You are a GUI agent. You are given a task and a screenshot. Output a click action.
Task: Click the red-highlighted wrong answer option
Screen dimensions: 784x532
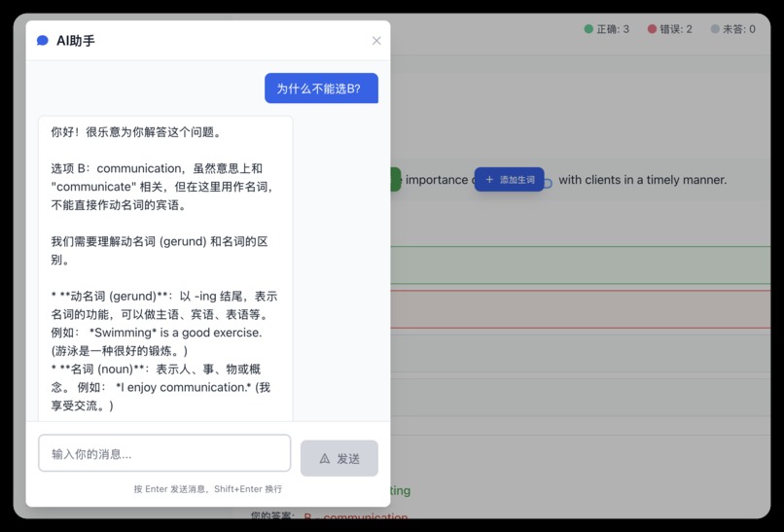[x=580, y=309]
